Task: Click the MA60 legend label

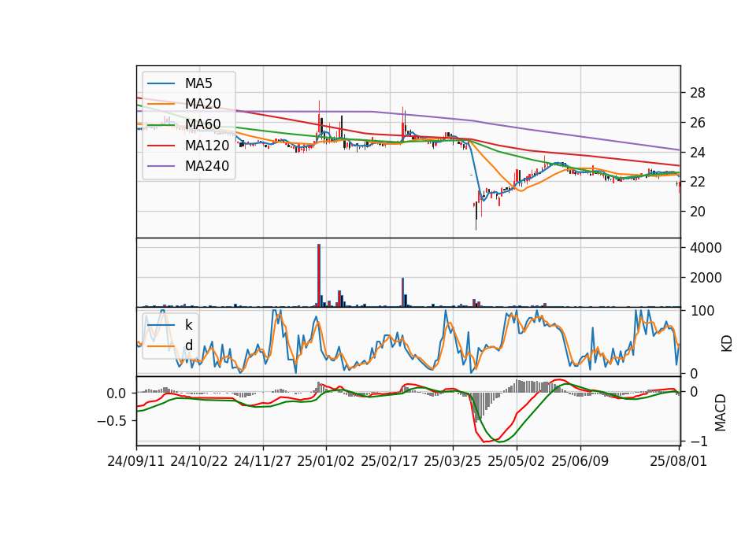Action: click(202, 125)
